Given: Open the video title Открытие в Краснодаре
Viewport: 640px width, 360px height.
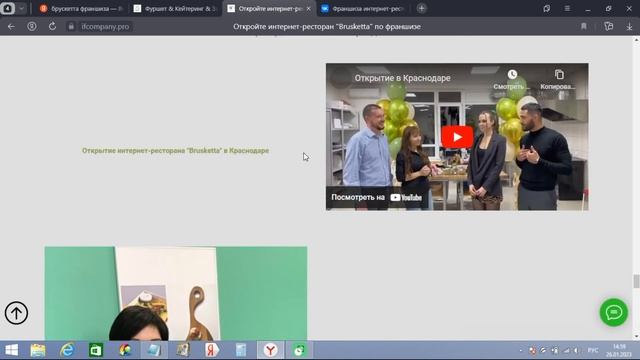Looking at the screenshot, I should tap(402, 78).
